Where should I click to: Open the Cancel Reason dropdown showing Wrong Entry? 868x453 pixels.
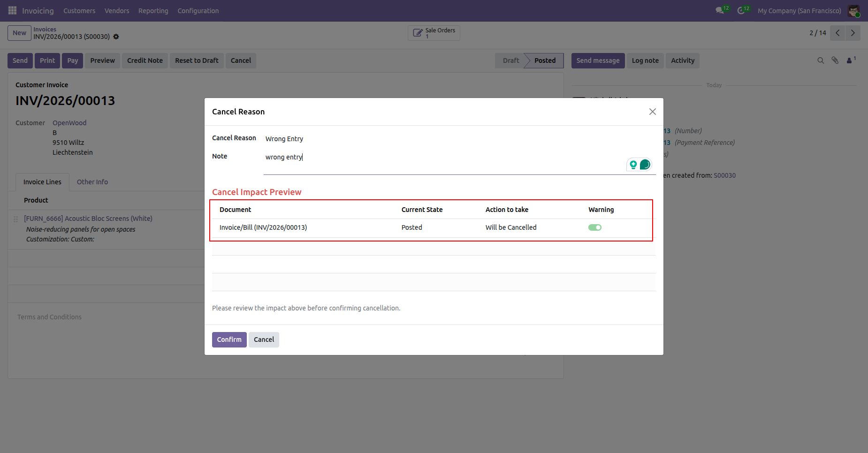coord(460,139)
